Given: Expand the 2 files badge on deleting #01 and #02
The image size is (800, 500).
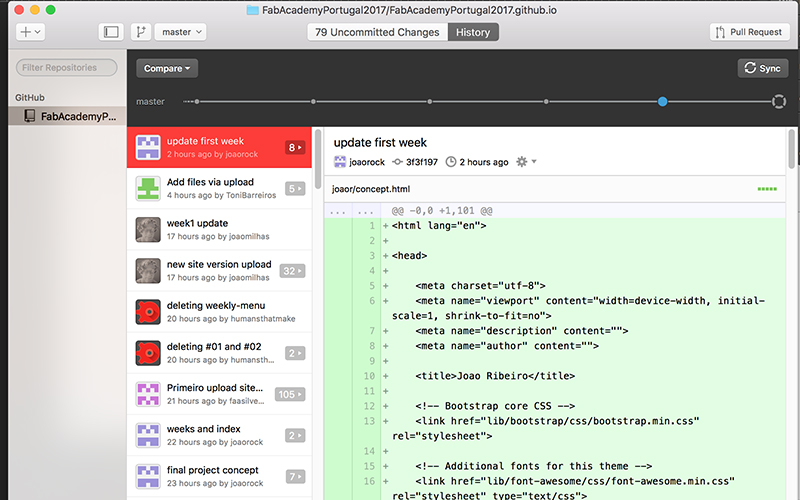Looking at the screenshot, I should (x=295, y=353).
